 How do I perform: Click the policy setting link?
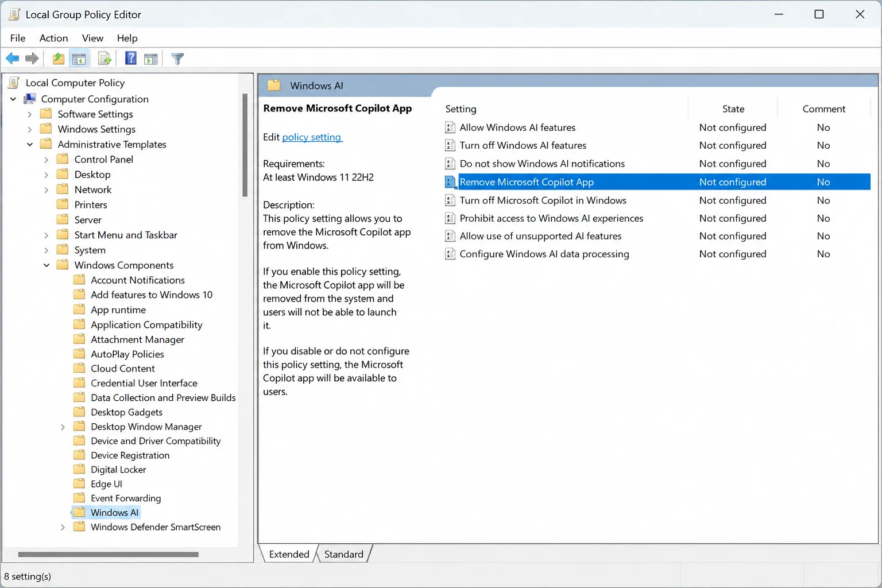(312, 137)
